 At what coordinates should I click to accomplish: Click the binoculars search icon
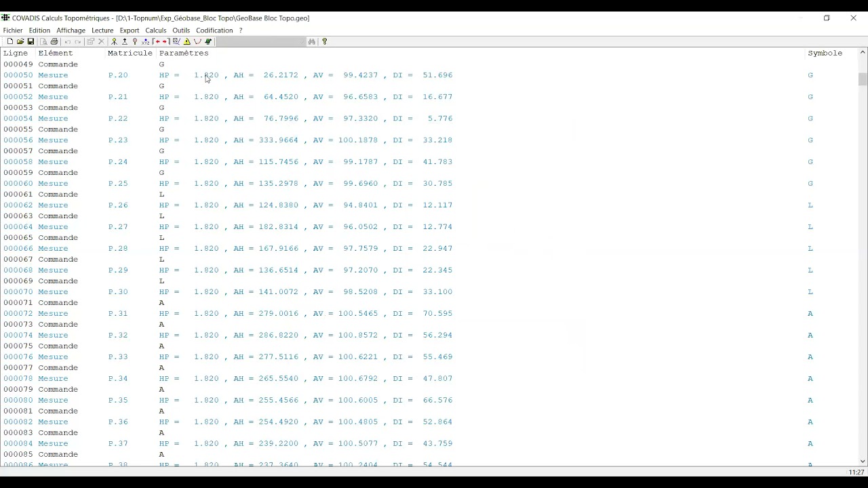pyautogui.click(x=312, y=41)
